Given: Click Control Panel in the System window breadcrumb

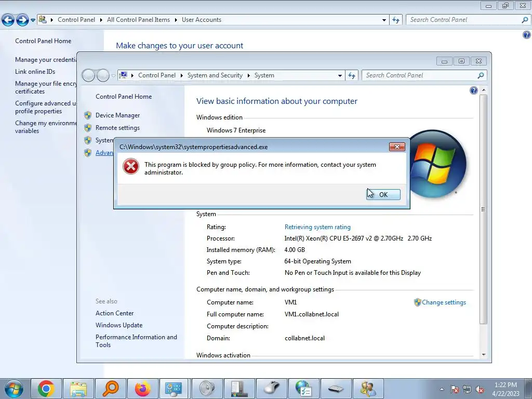Looking at the screenshot, I should pos(157,75).
